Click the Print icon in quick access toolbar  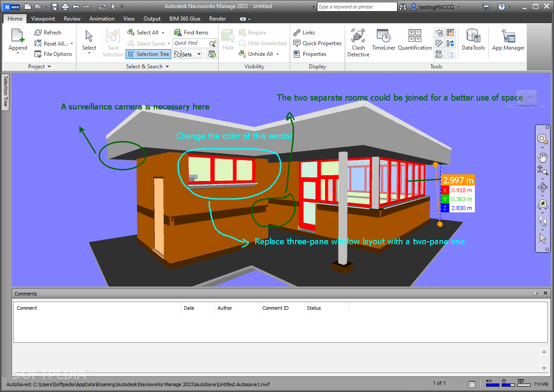[x=65, y=6]
